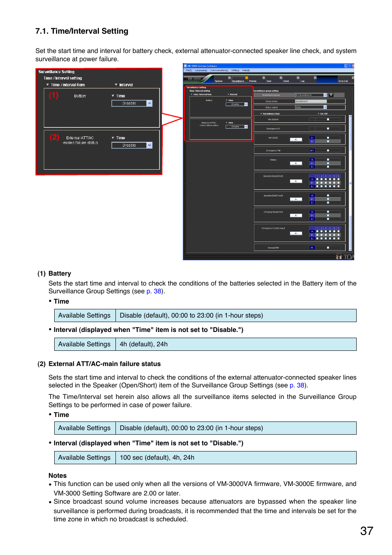Image resolution: width=392 pixels, height=555 pixels.
Task: Click the arrow button beside the Surveillance group
Action: pyautogui.click(x=331, y=95)
